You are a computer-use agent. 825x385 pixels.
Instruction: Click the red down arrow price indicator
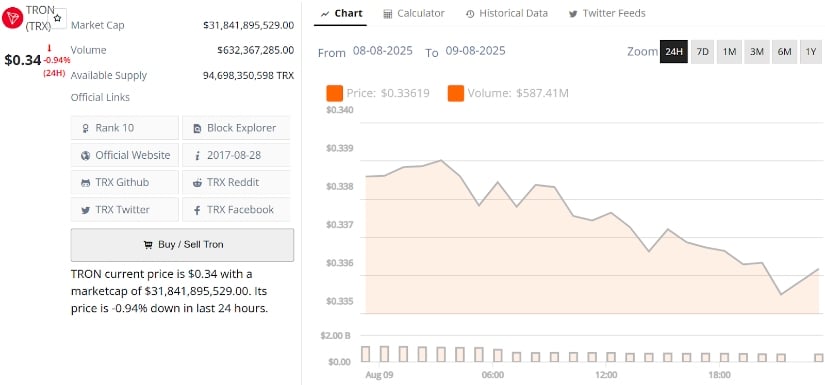click(49, 48)
